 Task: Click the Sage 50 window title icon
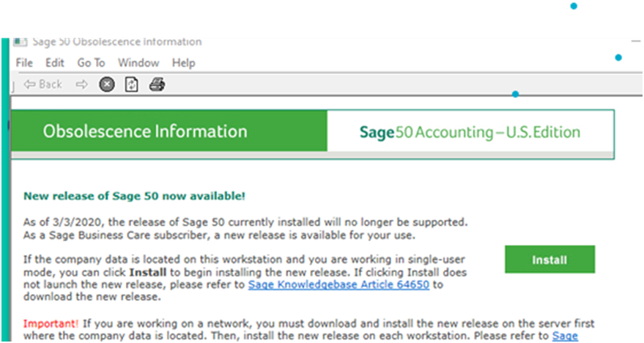(20, 42)
